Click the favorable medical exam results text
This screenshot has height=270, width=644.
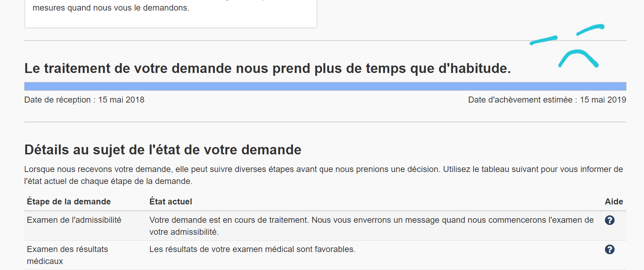point(252,249)
